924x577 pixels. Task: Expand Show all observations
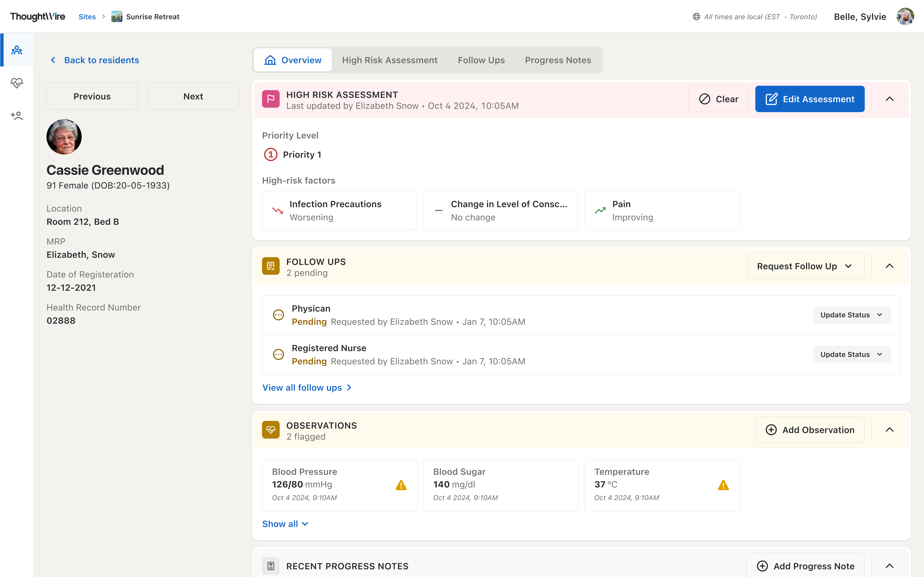click(285, 524)
